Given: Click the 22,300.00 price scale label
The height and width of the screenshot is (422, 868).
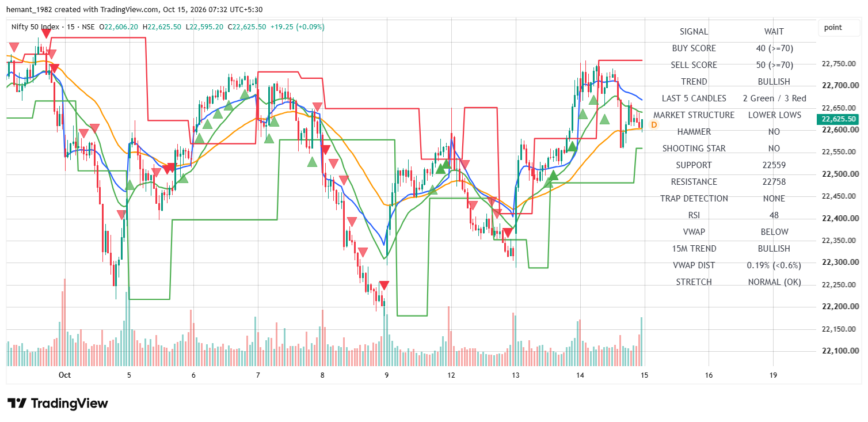Looking at the screenshot, I should coord(840,263).
